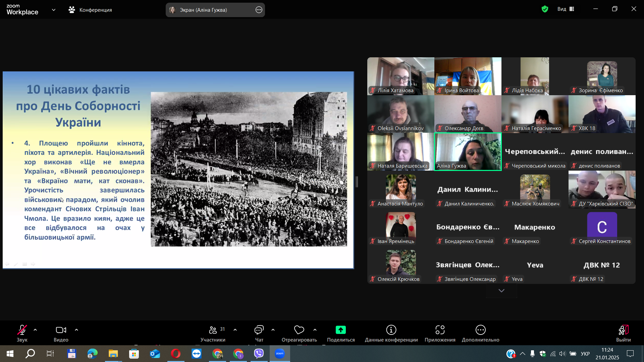The image size is (644, 362).
Task: Select ДУ "Харківський СІЗО" video tile
Action: click(x=602, y=189)
